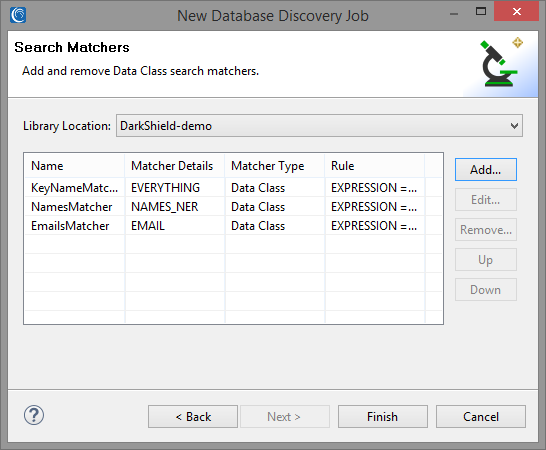This screenshot has width=546, height=450.
Task: Click the Finish button
Action: click(x=382, y=417)
